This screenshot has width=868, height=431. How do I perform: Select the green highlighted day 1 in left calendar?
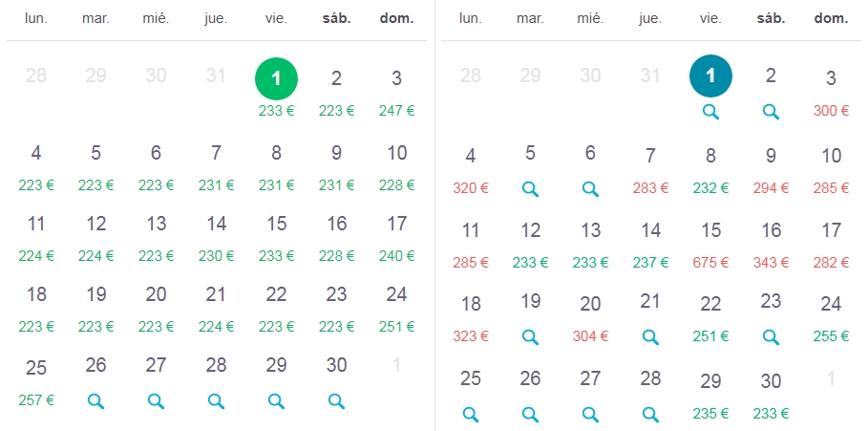point(276,78)
